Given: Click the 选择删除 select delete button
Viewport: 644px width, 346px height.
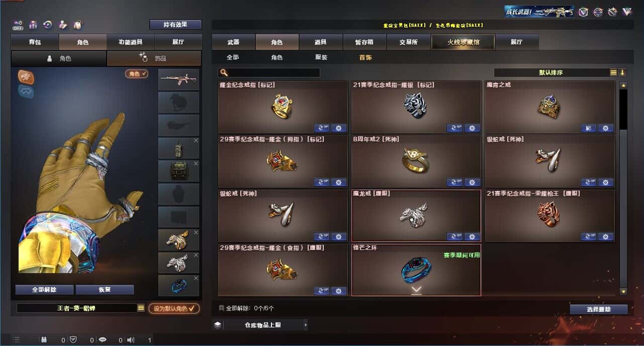Looking at the screenshot, I should (x=599, y=309).
